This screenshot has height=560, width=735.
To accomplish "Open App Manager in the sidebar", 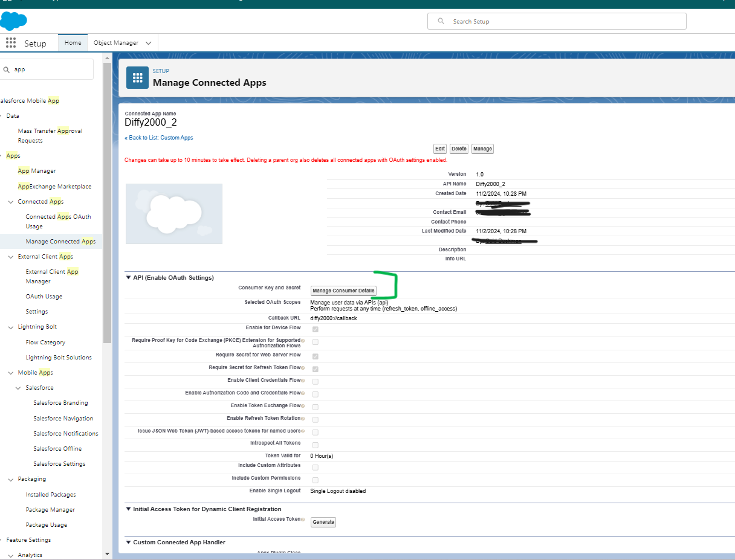I will click(37, 171).
